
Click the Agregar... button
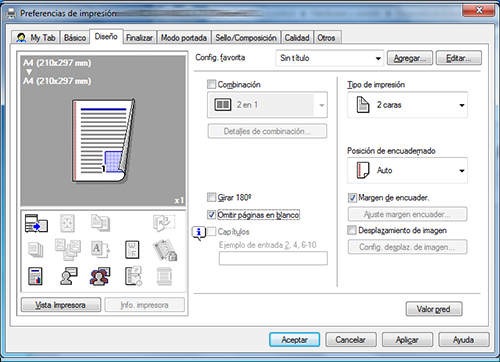pos(410,58)
